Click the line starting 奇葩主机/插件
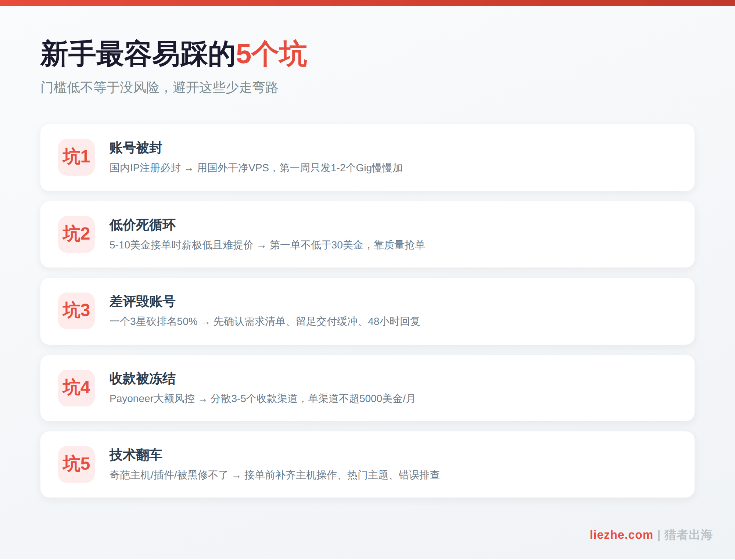Image resolution: width=735 pixels, height=560 pixels. point(275,475)
